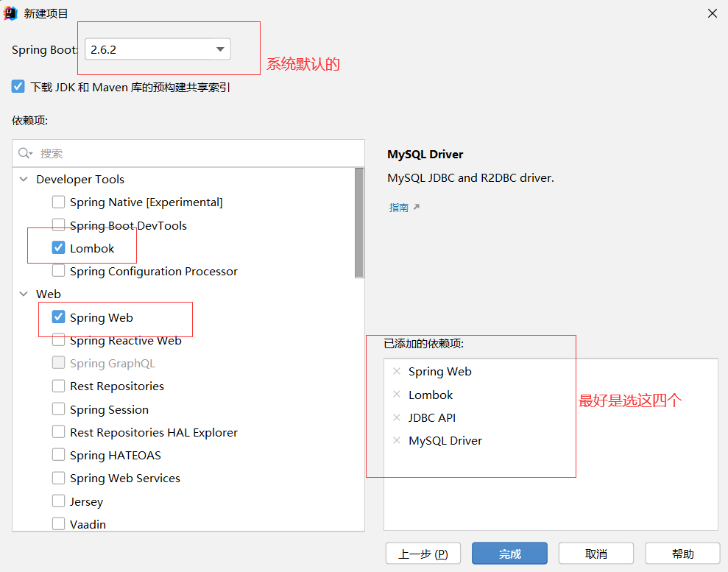Close the New Project dialog
The width and height of the screenshot is (728, 572).
click(713, 13)
